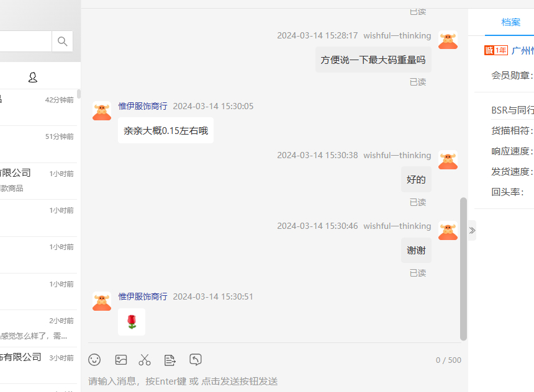Image resolution: width=534 pixels, height=392 pixels.
Task: Click the 惟伊服饰商行 name at 15:30:05
Action: coord(143,106)
